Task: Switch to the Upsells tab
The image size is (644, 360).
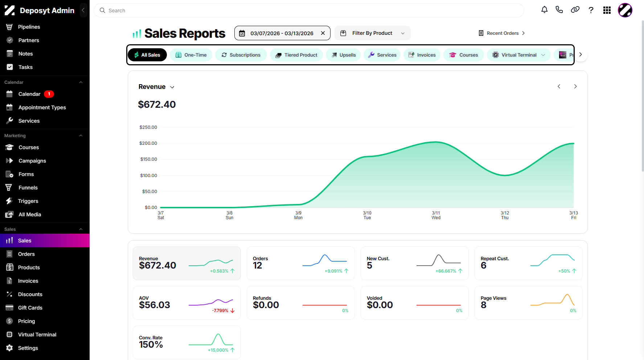Action: point(343,55)
